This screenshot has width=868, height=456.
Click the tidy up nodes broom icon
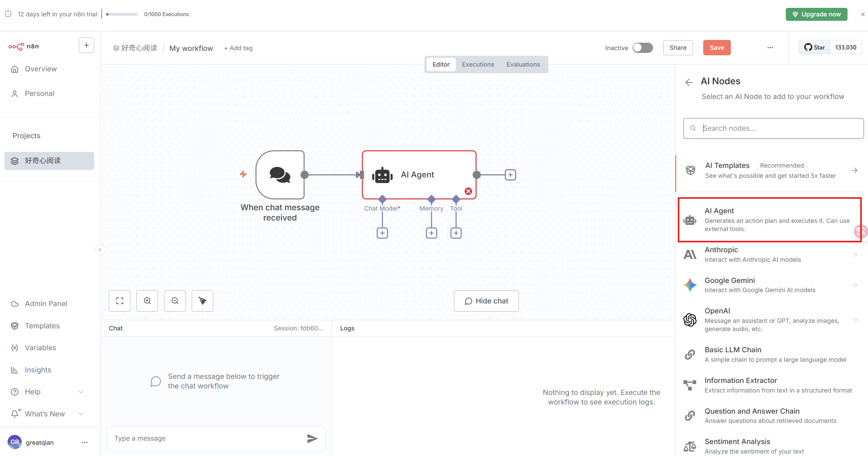(202, 301)
